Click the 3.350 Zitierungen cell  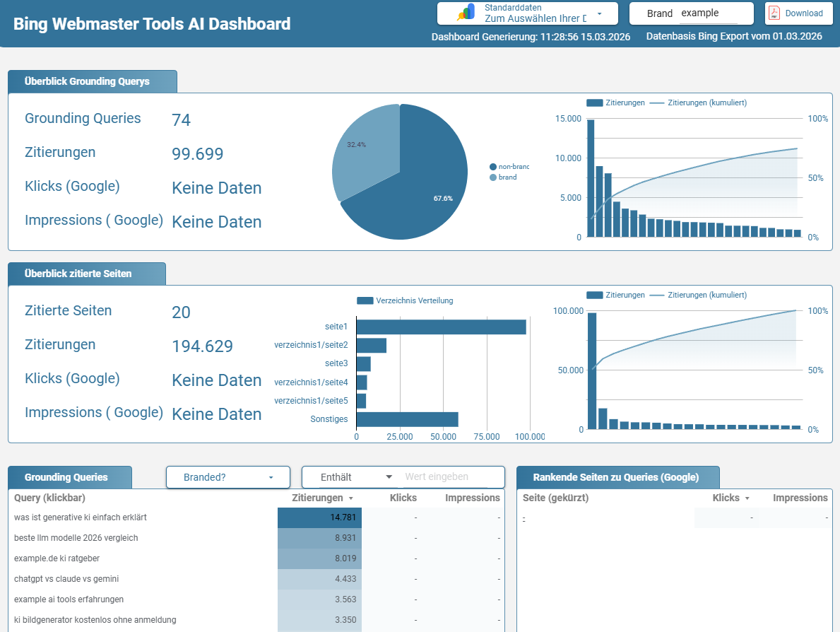point(319,620)
